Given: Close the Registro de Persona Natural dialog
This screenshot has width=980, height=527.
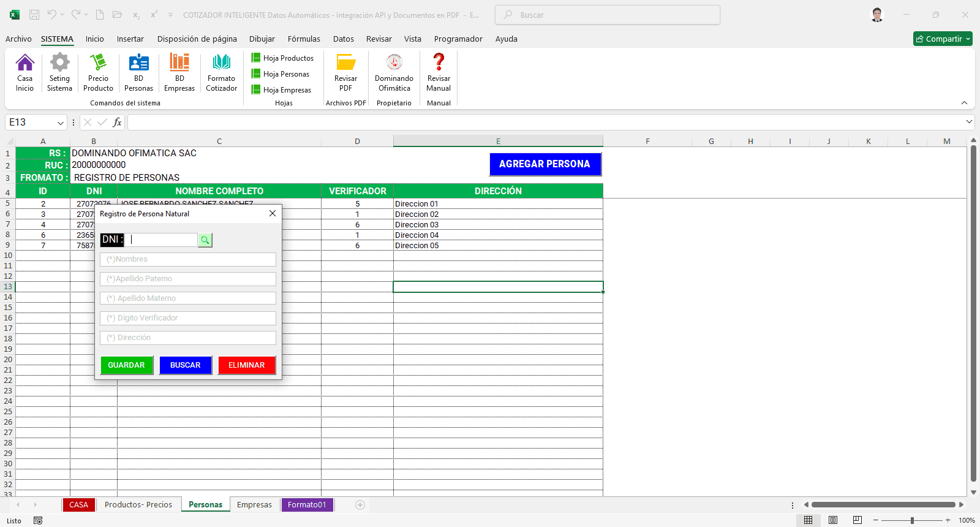Looking at the screenshot, I should coord(273,213).
